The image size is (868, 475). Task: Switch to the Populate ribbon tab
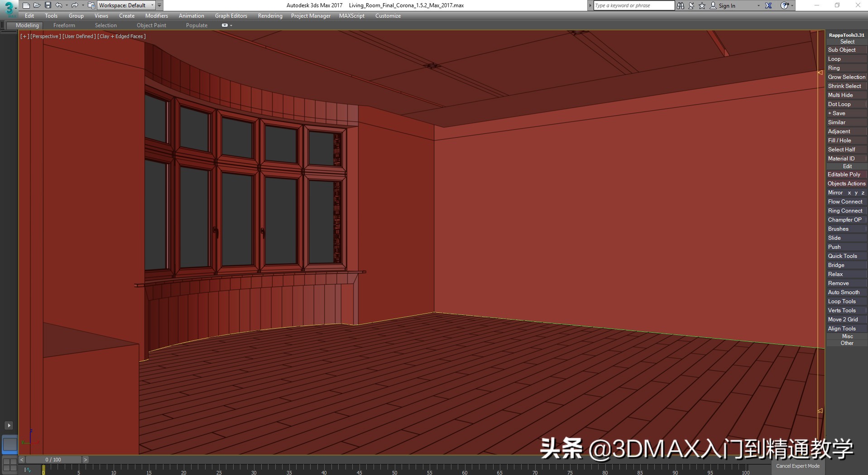click(x=197, y=25)
